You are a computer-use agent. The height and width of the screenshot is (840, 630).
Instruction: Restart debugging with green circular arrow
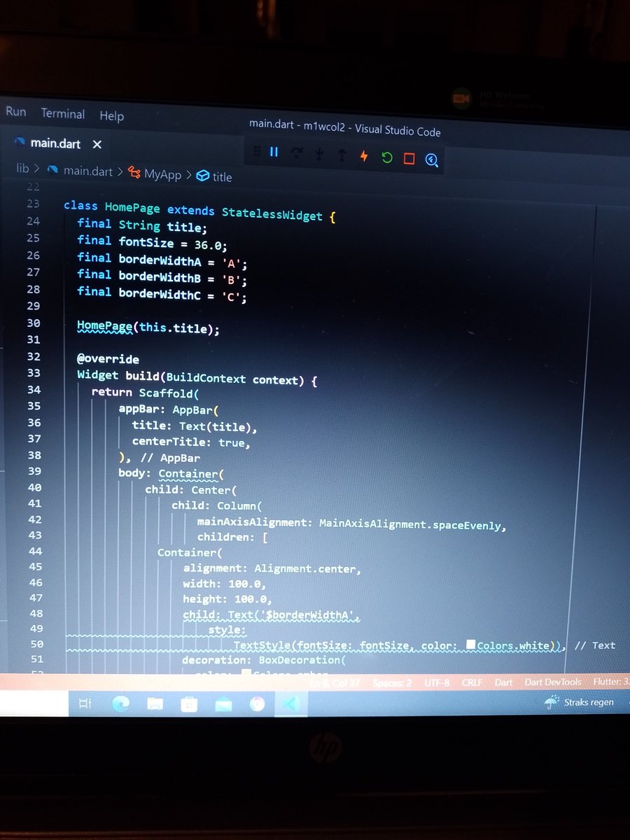coord(386,157)
